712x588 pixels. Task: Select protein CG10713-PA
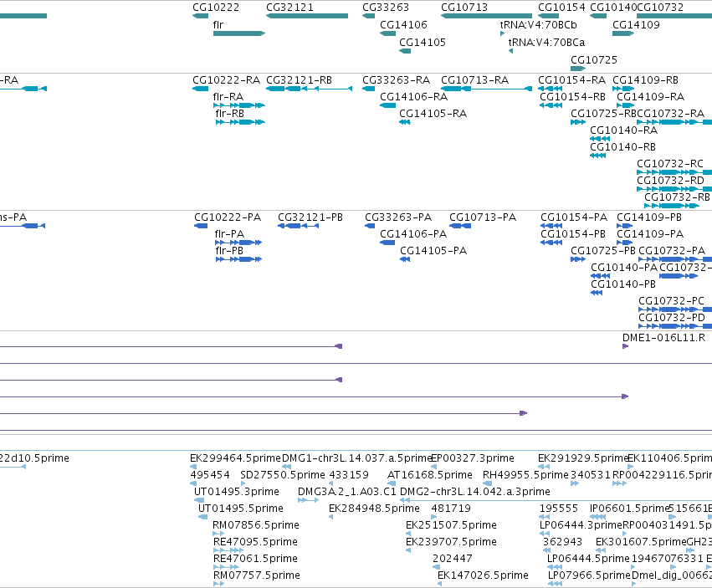pos(460,226)
